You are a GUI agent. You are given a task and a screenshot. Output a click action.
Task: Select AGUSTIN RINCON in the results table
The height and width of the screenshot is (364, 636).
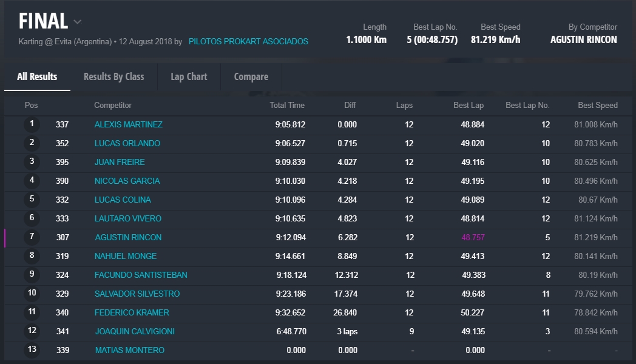tap(128, 238)
